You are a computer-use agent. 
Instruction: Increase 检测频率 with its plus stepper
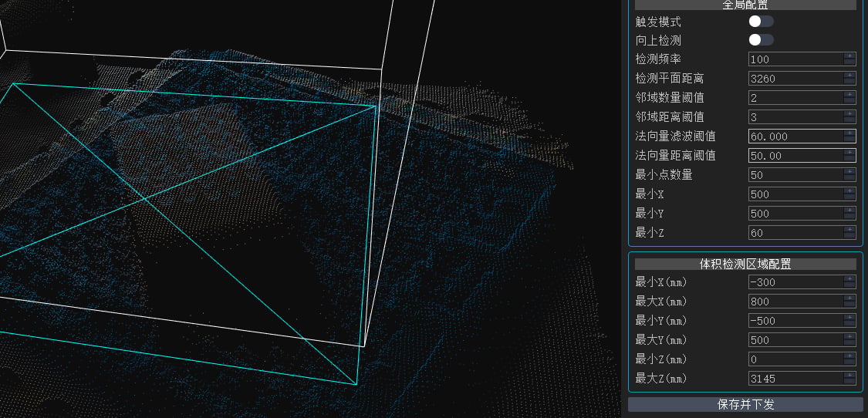click(849, 56)
